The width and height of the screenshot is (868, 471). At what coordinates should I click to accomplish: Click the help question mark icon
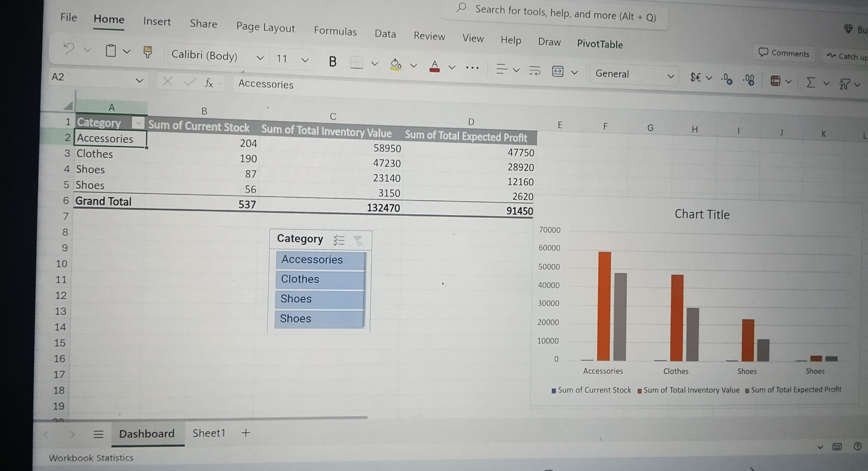[857, 447]
